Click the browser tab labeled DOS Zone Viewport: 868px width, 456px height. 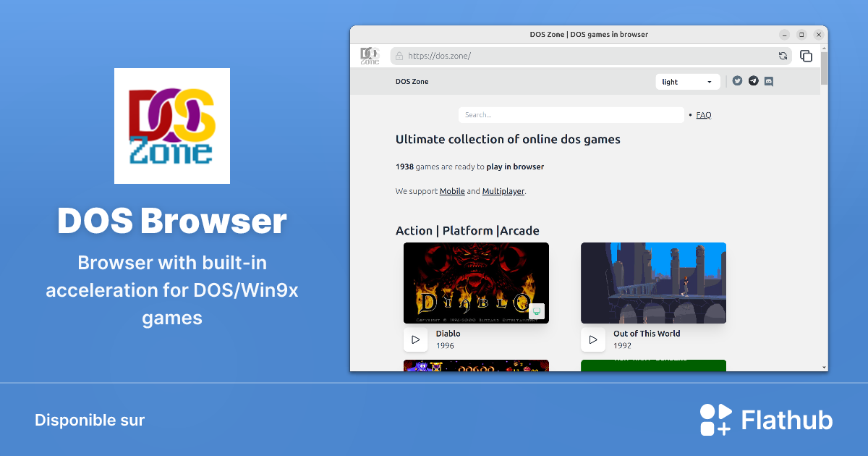point(589,34)
